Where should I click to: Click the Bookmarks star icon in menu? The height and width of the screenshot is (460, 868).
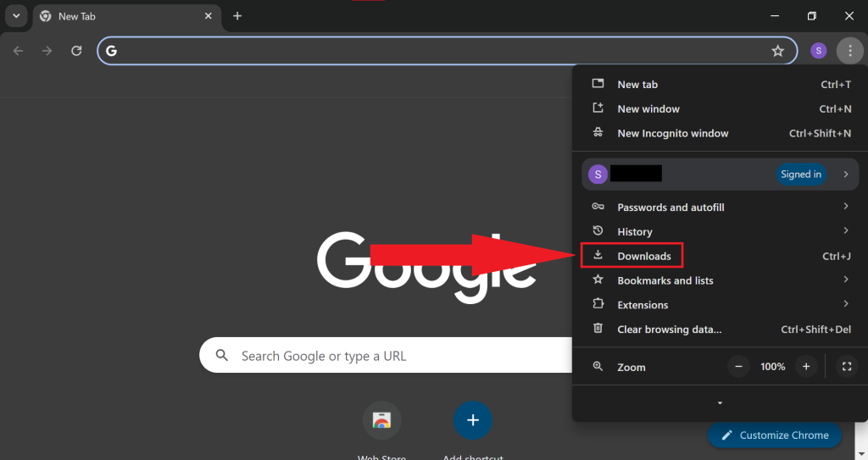coord(598,280)
